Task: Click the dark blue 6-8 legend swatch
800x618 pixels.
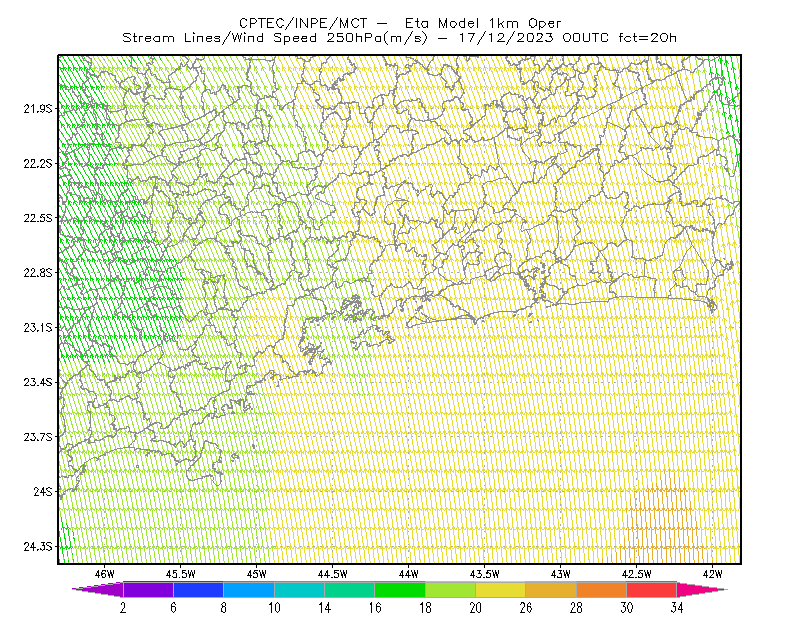Action: click(x=198, y=589)
